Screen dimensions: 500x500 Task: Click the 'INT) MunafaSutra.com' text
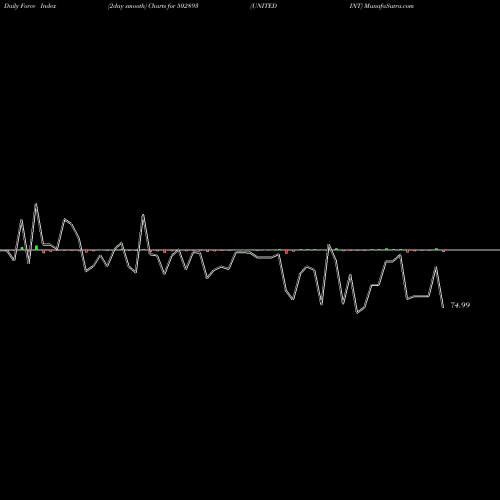[x=382, y=6]
